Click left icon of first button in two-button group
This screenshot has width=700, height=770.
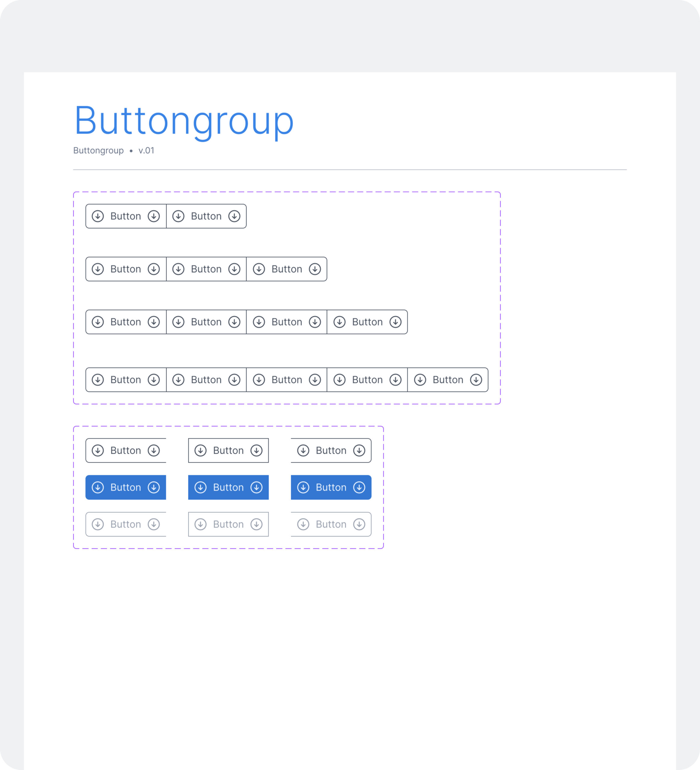pos(98,216)
